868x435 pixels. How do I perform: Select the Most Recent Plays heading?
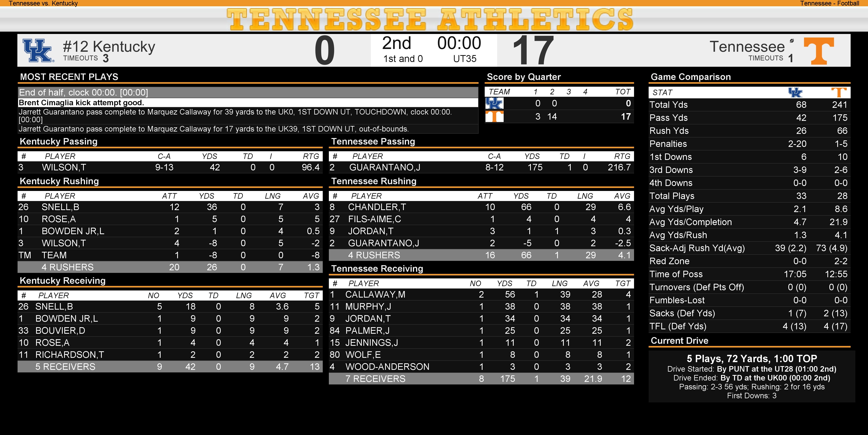[x=69, y=77]
